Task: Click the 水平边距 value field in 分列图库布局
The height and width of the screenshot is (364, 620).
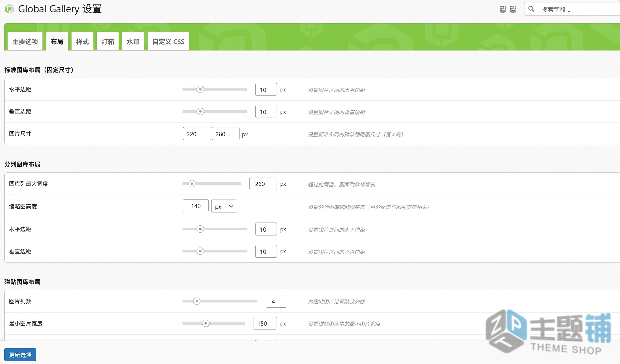Action: tap(266, 229)
